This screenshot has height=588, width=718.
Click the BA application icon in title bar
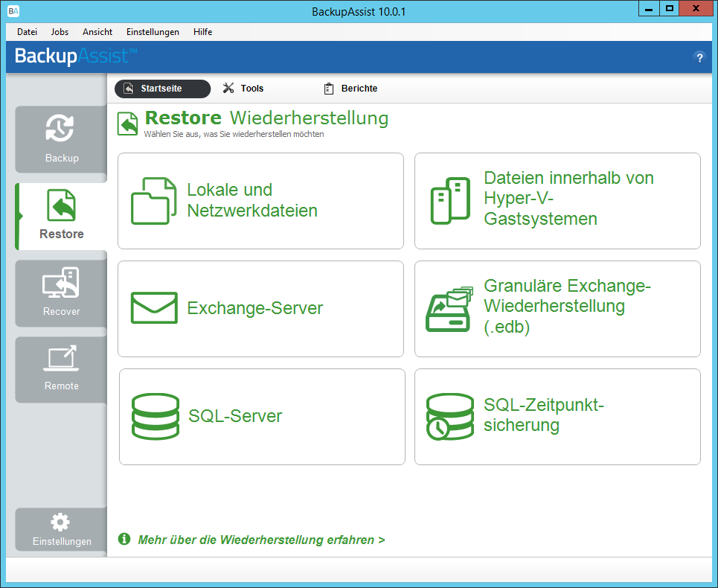13,11
